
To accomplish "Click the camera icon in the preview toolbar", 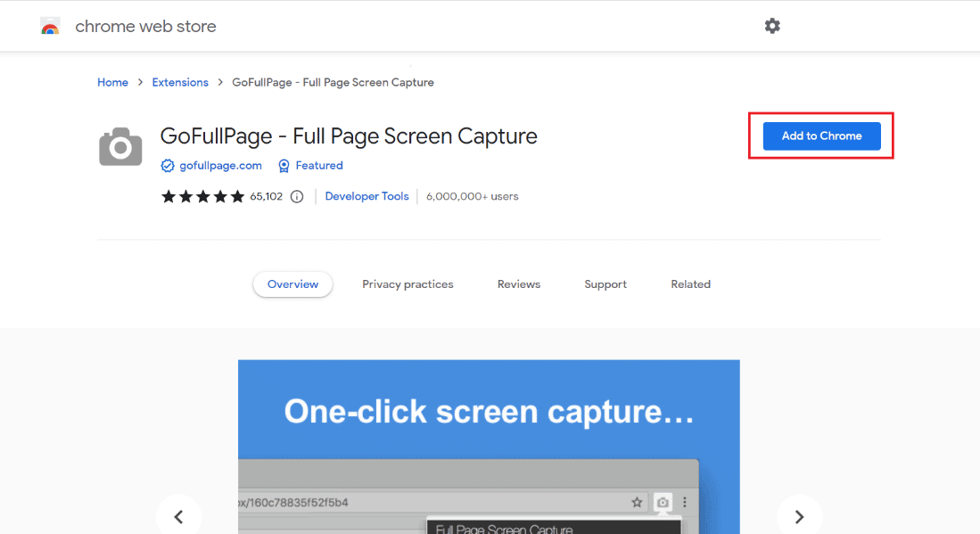I will click(x=663, y=502).
